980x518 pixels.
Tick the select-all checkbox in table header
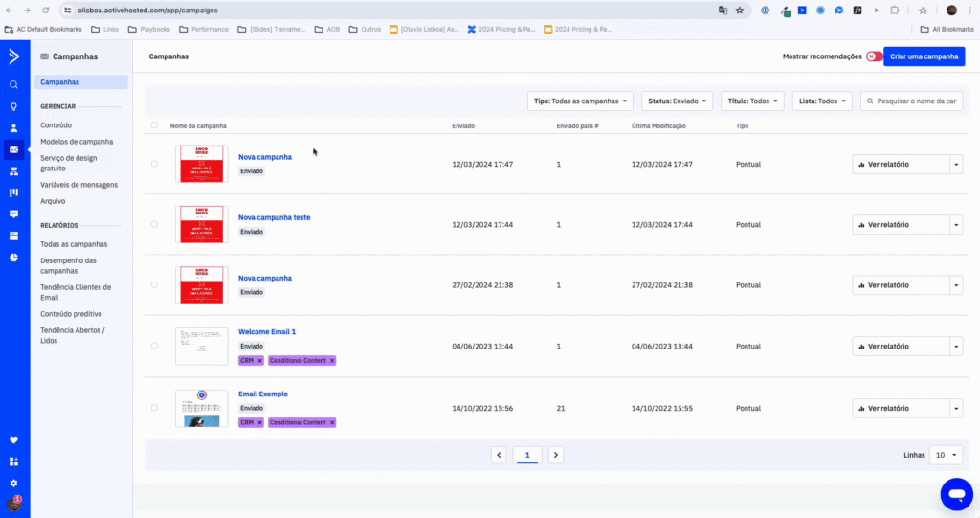point(154,125)
